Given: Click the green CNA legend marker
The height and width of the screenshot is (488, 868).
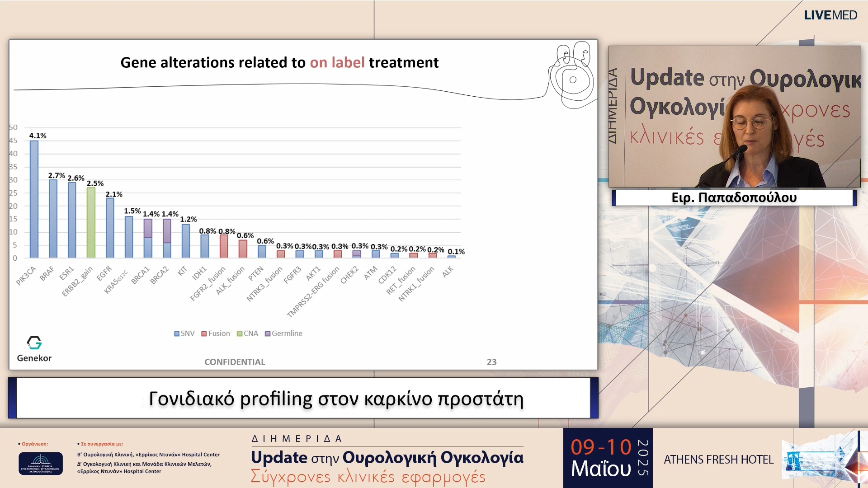Looking at the screenshot, I should pyautogui.click(x=239, y=333).
